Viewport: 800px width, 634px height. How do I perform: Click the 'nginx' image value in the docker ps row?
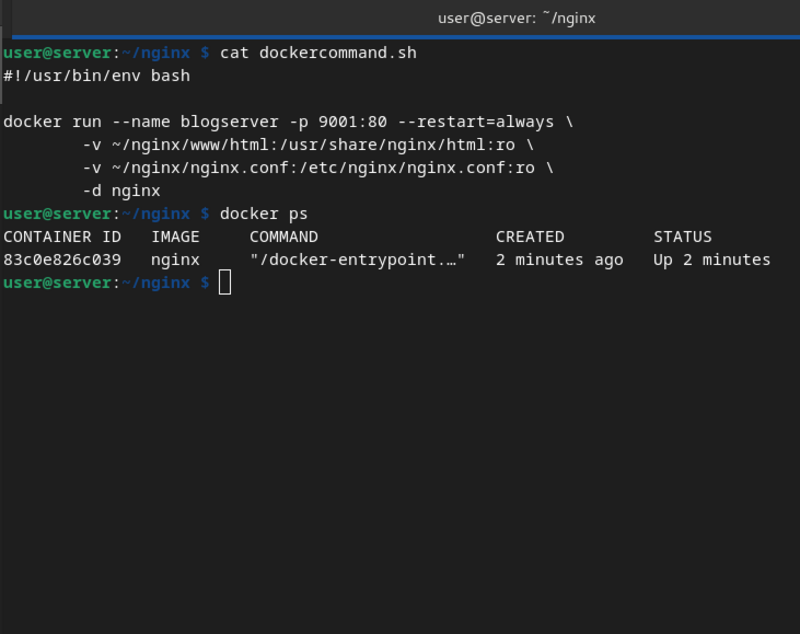click(175, 260)
